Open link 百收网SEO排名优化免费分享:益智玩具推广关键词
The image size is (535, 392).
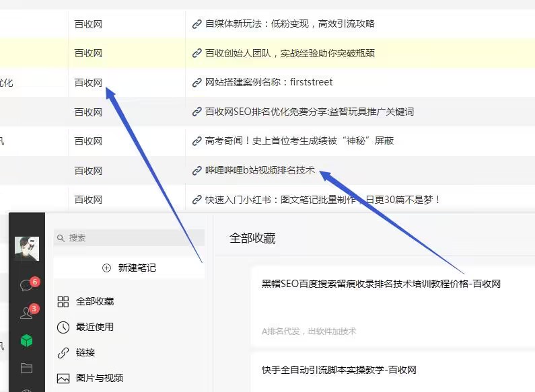(x=310, y=112)
